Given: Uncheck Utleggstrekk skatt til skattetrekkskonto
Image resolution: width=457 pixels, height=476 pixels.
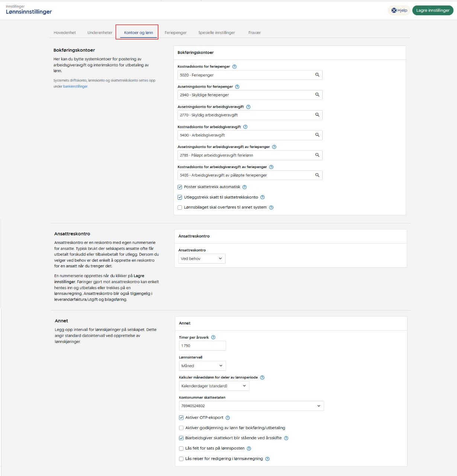Looking at the screenshot, I should 180,197.
